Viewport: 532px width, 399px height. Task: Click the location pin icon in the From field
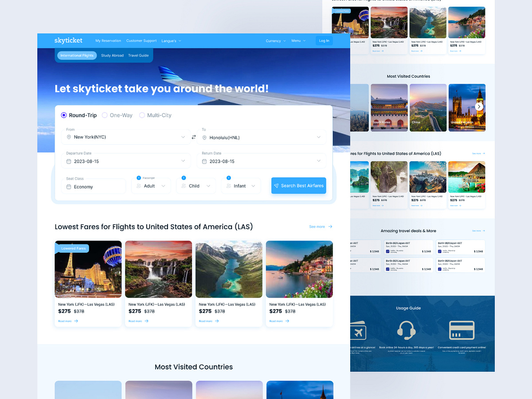(x=69, y=137)
